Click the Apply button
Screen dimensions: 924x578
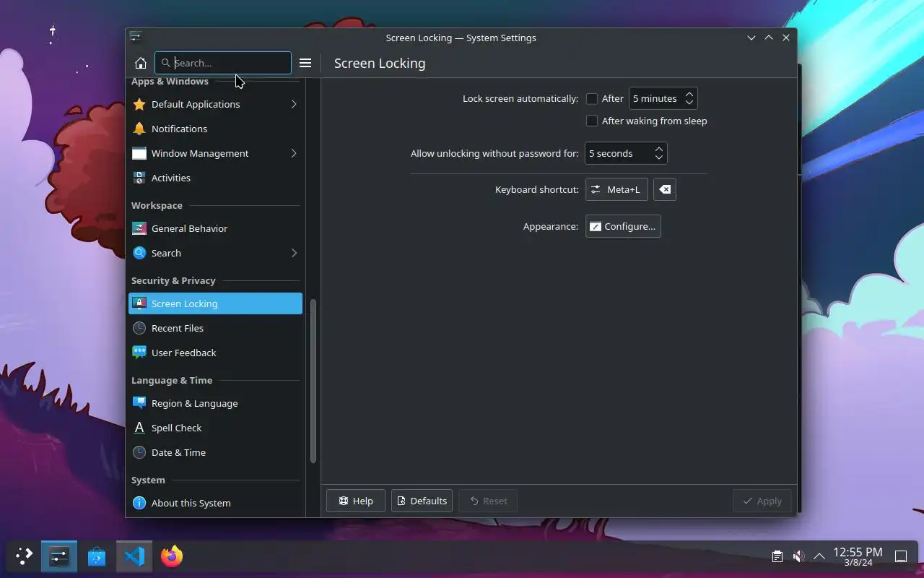762,501
